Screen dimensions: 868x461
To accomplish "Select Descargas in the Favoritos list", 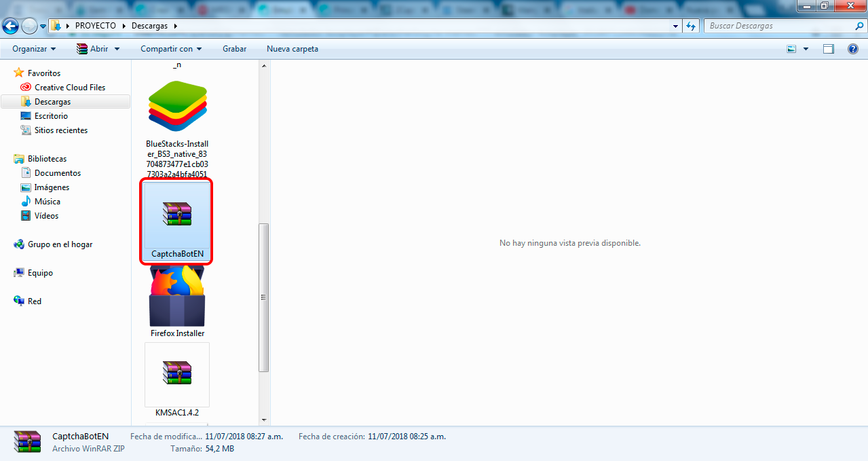I will 52,101.
